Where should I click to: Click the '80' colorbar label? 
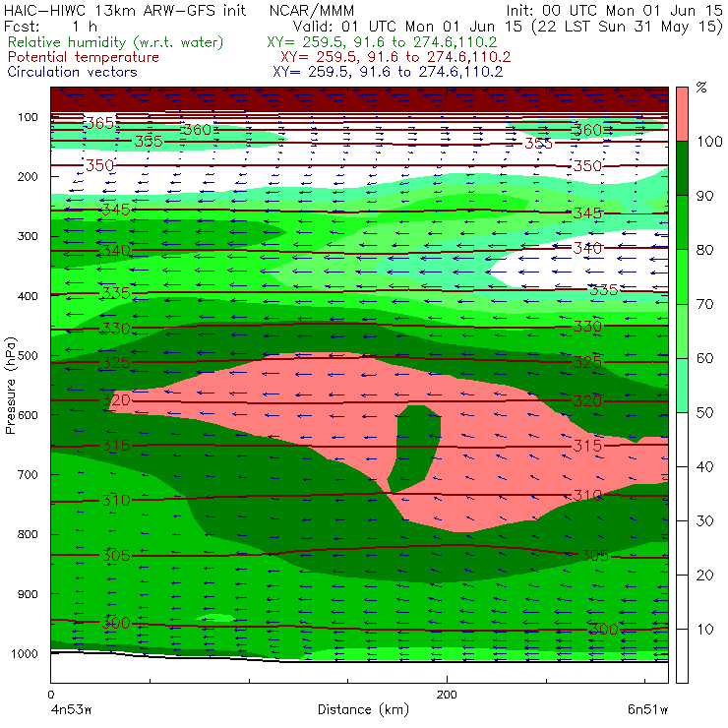[x=705, y=250]
